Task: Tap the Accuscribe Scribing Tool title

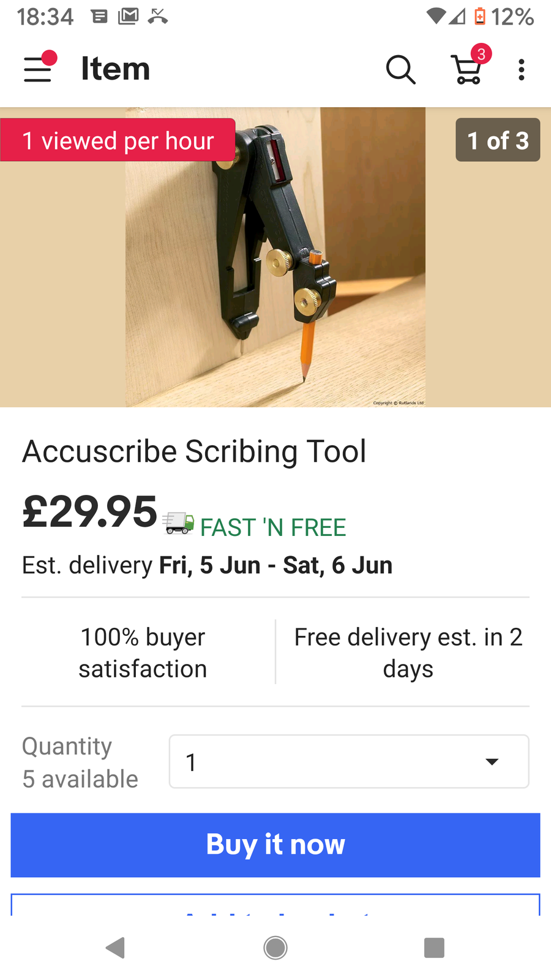Action: pos(194,452)
